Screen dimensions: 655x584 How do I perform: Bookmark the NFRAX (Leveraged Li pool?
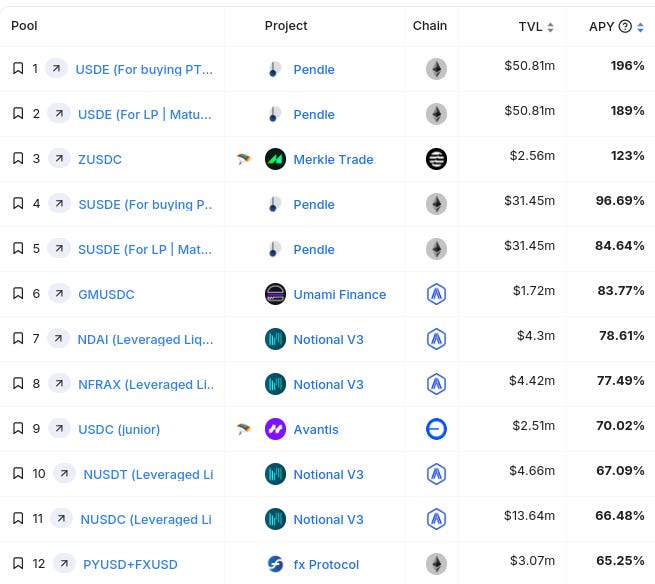click(18, 383)
